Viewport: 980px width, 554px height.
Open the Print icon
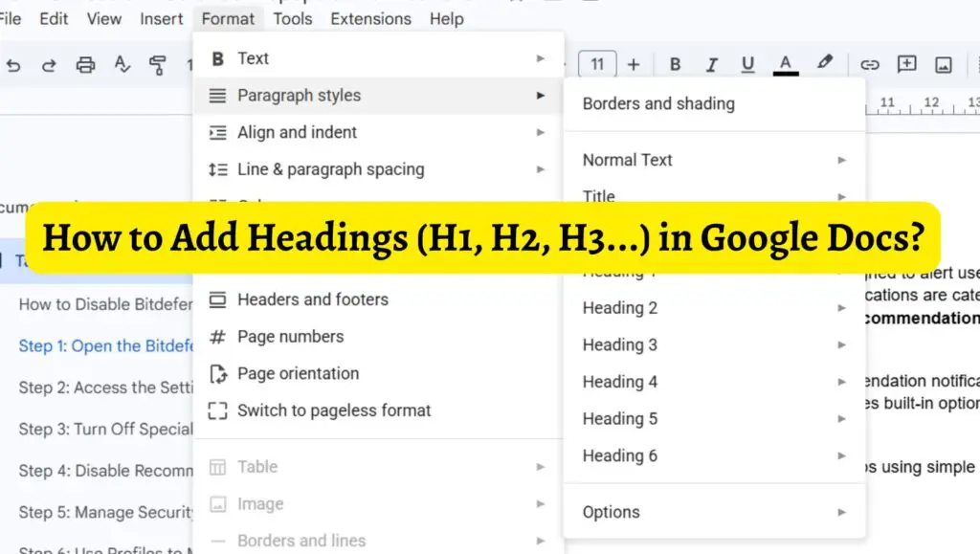85,65
